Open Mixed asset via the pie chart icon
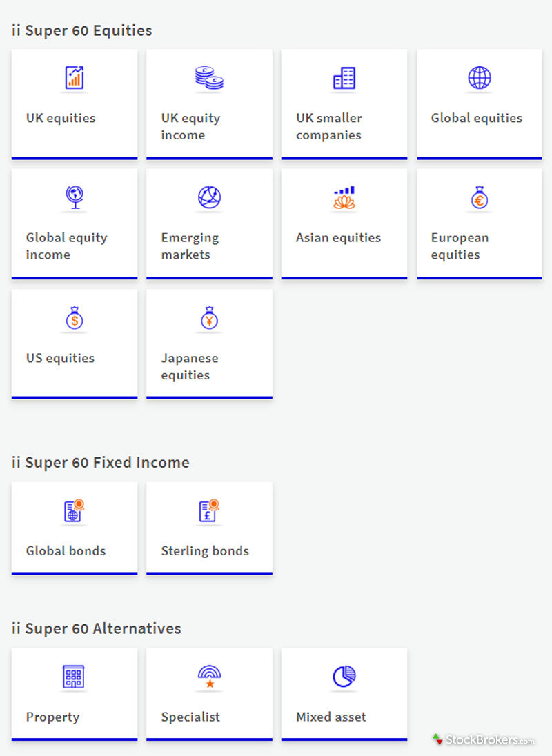The height and width of the screenshot is (756, 552). coord(344,677)
